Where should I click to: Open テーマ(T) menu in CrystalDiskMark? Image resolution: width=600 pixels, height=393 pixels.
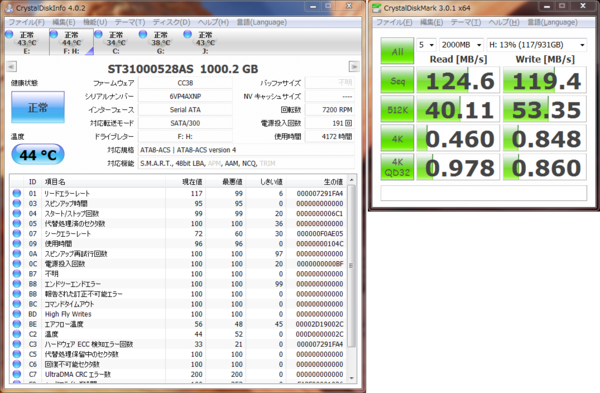pos(466,22)
